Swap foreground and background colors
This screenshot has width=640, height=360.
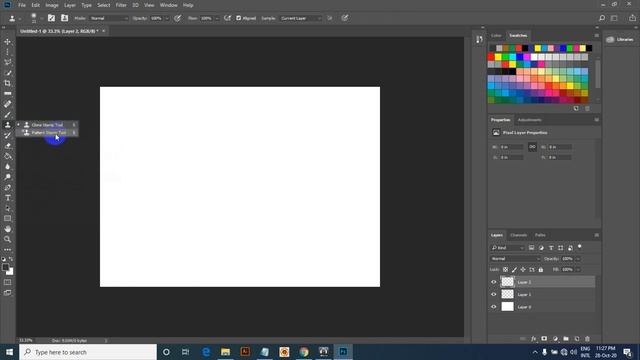(x=11, y=259)
